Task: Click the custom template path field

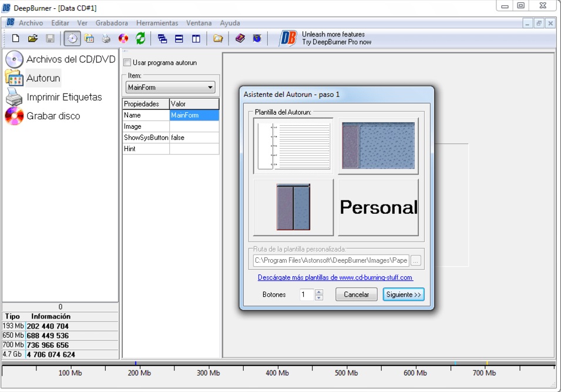Action: (331, 260)
